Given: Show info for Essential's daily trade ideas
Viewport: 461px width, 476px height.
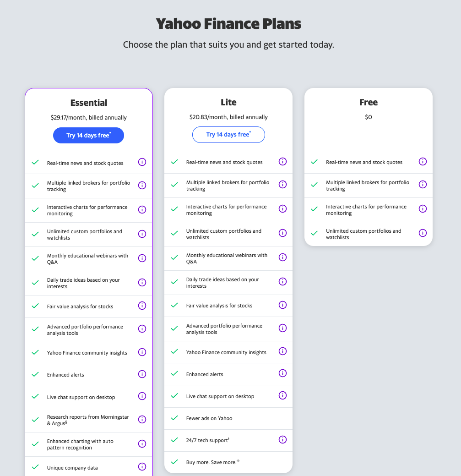Looking at the screenshot, I should tap(142, 282).
